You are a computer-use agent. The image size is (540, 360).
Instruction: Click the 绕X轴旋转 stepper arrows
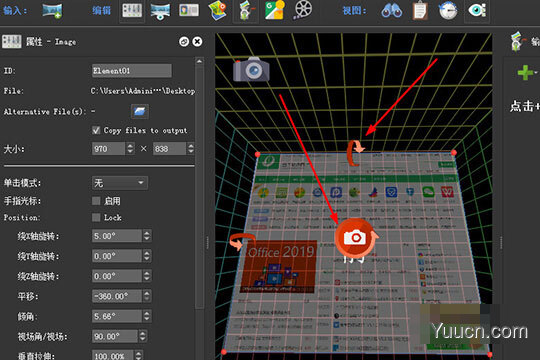pos(147,236)
